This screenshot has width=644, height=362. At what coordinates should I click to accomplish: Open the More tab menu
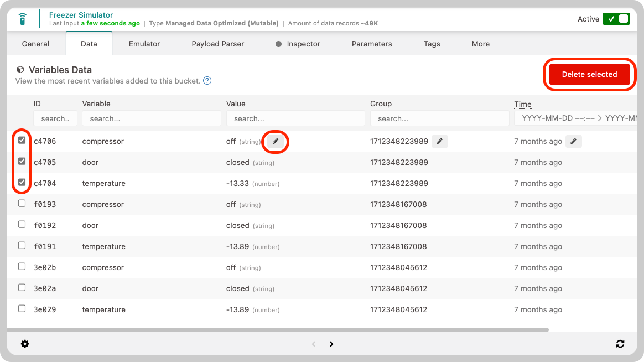(480, 44)
